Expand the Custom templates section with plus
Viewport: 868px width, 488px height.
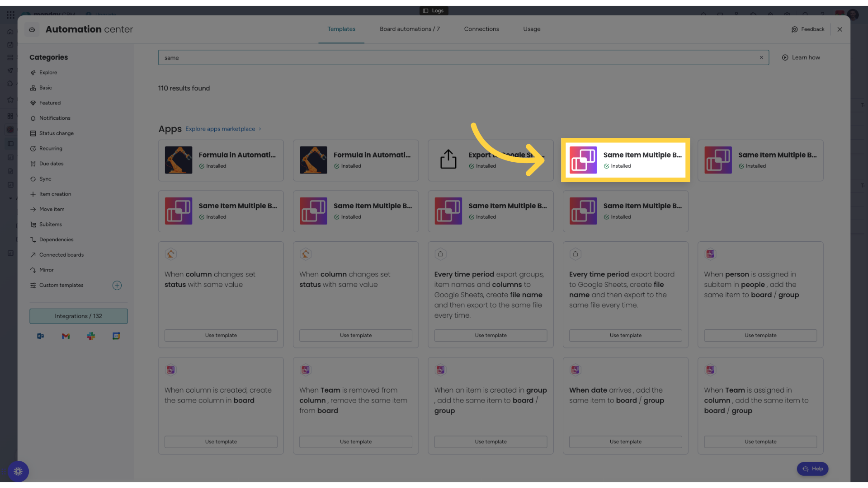pyautogui.click(x=117, y=285)
